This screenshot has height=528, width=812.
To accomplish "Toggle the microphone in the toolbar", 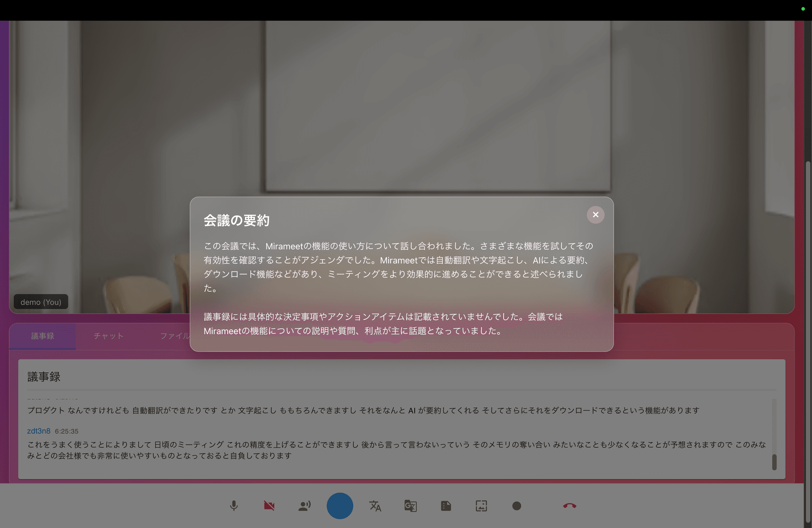I will click(x=234, y=506).
